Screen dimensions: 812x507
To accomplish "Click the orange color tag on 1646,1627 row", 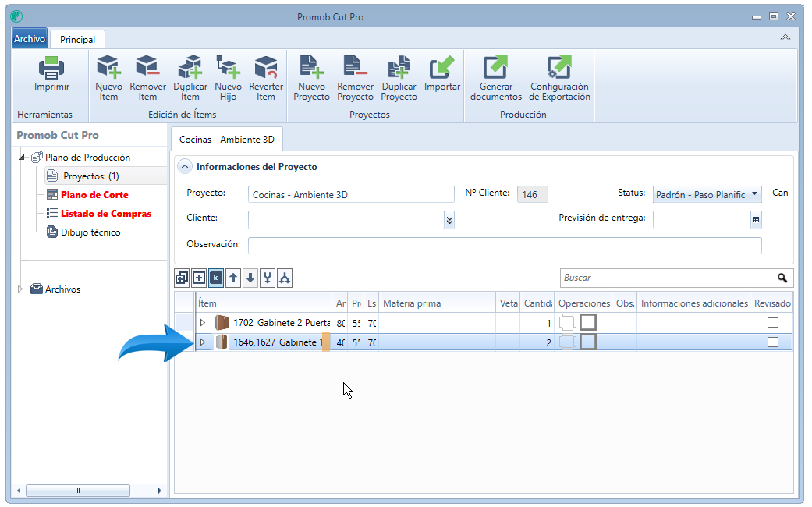I will (326, 342).
